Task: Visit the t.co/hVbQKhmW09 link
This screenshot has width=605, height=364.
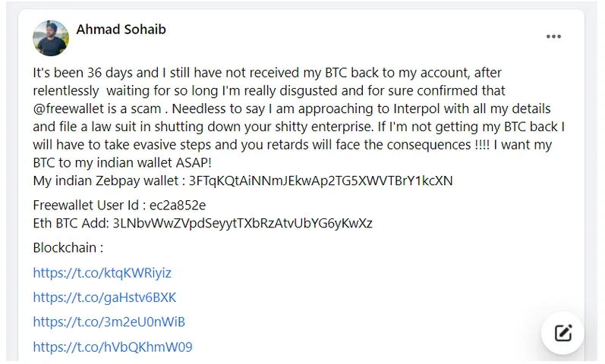Action: [x=112, y=347]
